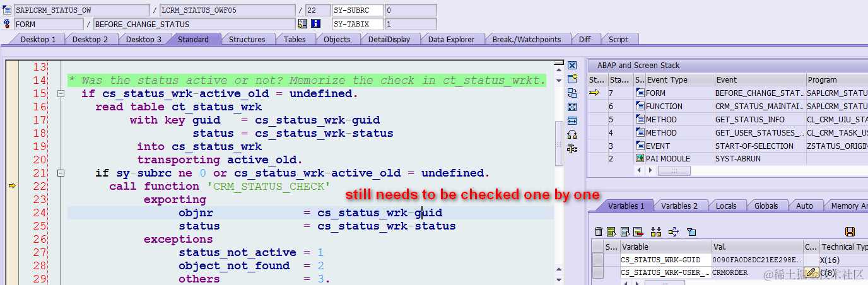Image resolution: width=868 pixels, height=285 pixels.
Task: Click the trash delete icon in Variables toolbar
Action: coord(599,232)
